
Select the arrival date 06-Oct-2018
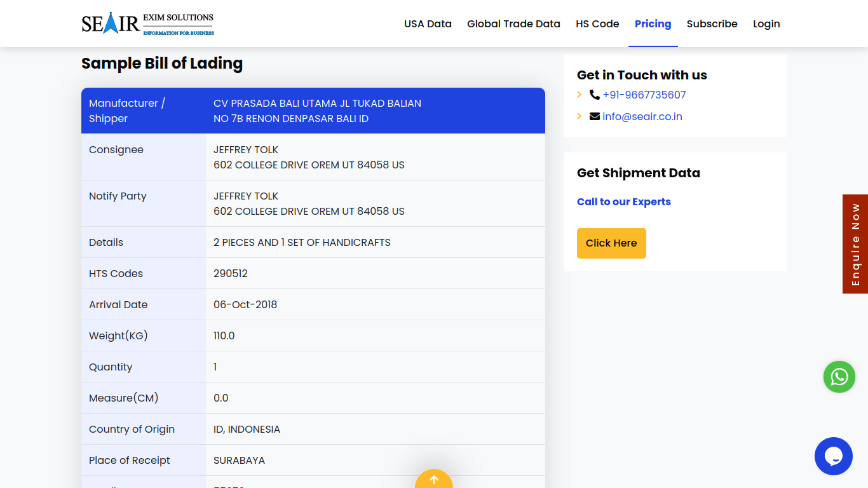(245, 304)
